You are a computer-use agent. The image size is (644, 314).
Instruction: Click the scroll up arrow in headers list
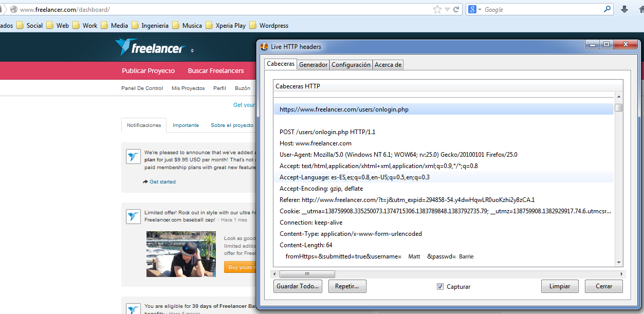coord(619,97)
